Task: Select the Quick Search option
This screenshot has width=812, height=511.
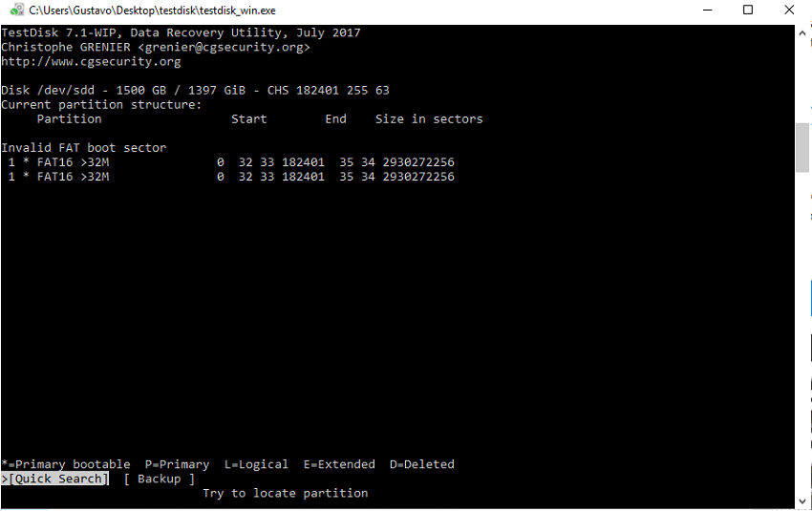Action: pos(54,479)
